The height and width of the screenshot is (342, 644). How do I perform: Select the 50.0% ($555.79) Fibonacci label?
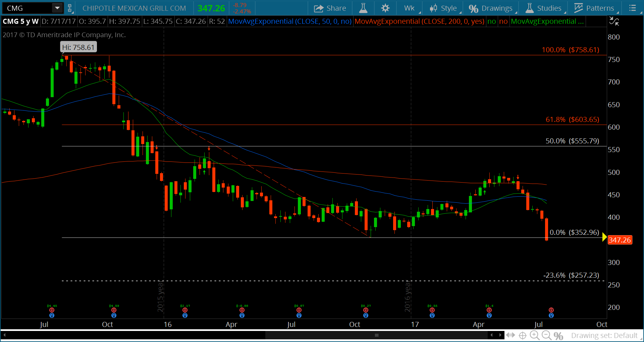(572, 141)
